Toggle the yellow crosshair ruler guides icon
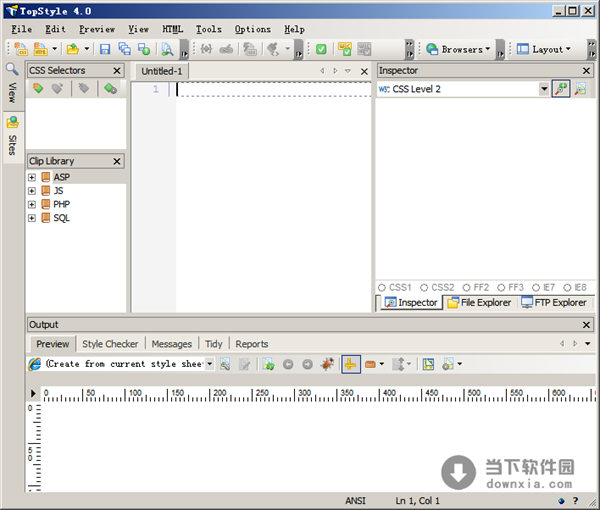 click(x=351, y=364)
